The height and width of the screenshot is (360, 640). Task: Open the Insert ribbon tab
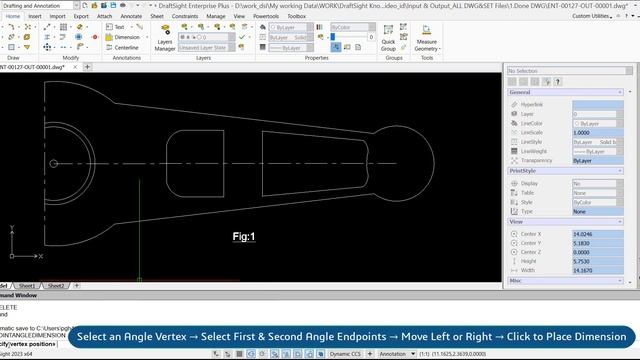coord(35,16)
